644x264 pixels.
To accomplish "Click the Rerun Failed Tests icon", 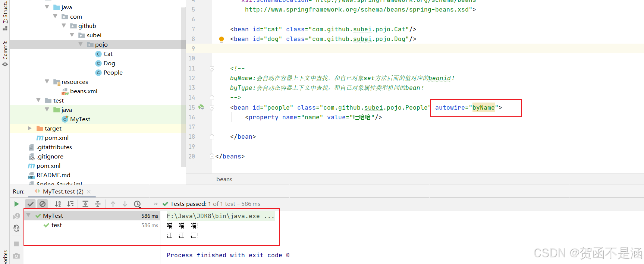I will tap(16, 216).
